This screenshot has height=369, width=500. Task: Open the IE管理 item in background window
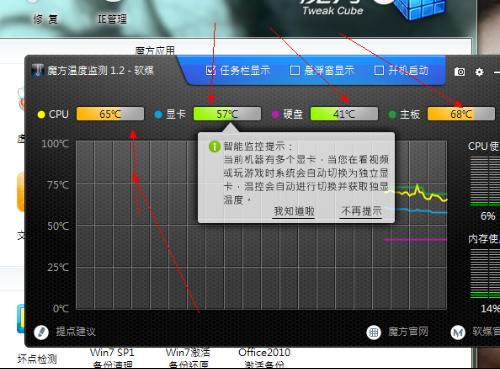coord(112,19)
